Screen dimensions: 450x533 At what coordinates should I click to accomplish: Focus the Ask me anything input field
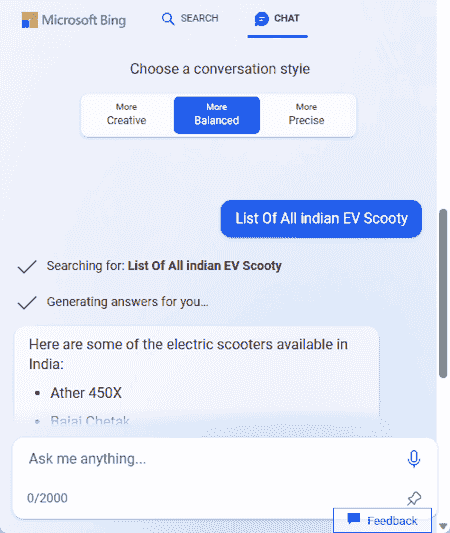[218, 459]
